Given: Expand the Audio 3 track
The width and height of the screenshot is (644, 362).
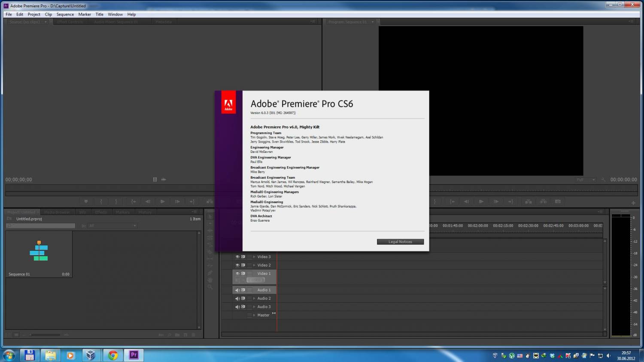Looking at the screenshot, I should 254,307.
